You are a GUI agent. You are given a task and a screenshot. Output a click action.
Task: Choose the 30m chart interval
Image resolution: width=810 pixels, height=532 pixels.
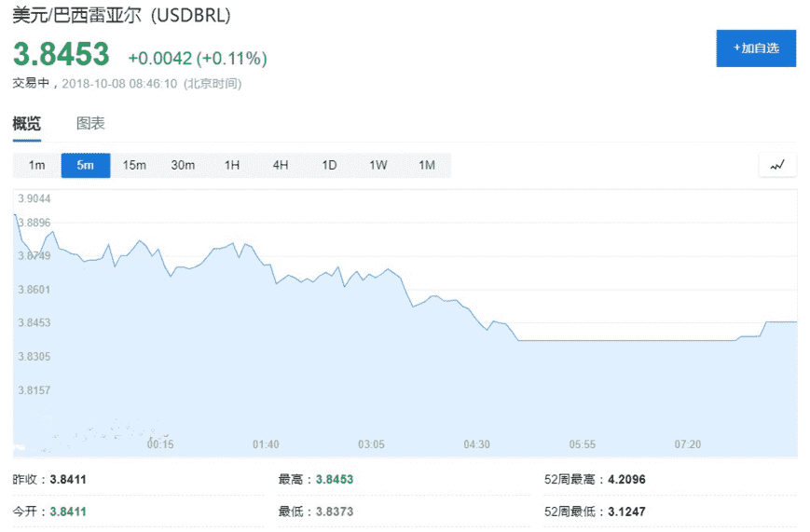[183, 166]
